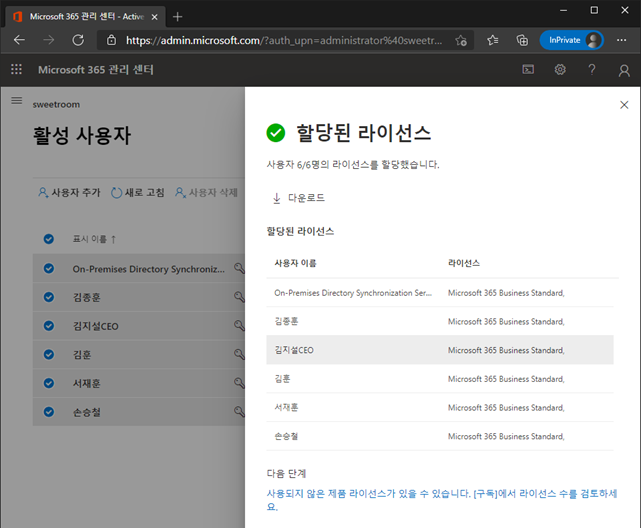Click the address bar URL field
Screen dimensions: 641x528
click(x=284, y=40)
